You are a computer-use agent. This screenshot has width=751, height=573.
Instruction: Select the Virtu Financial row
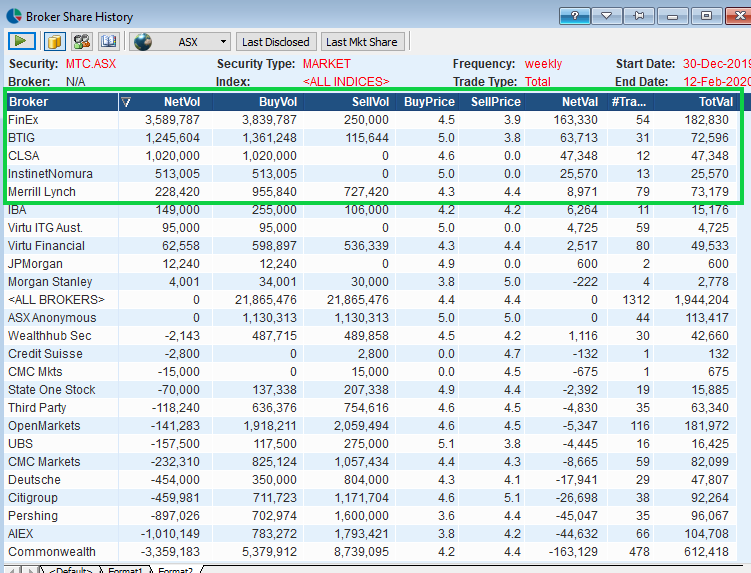(x=372, y=246)
